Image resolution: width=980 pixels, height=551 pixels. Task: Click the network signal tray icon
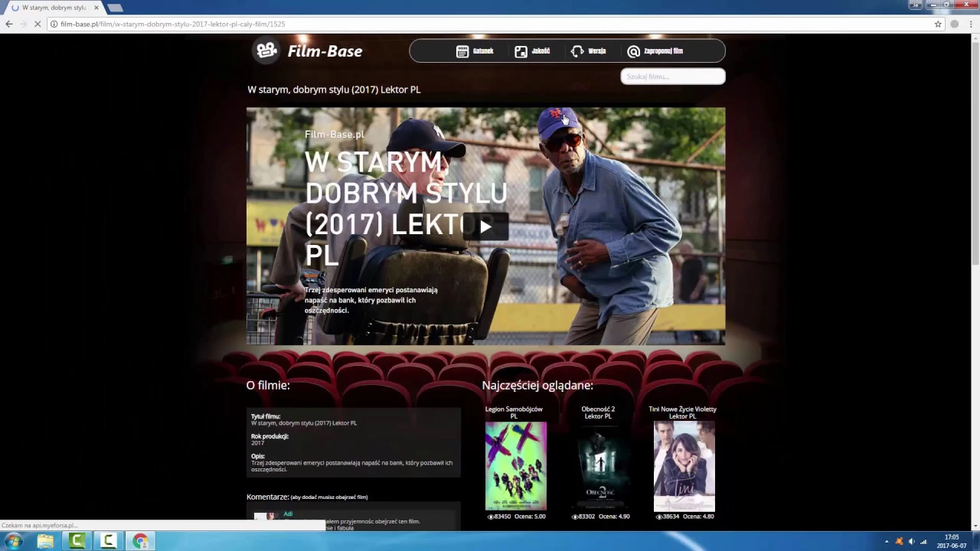pyautogui.click(x=923, y=542)
